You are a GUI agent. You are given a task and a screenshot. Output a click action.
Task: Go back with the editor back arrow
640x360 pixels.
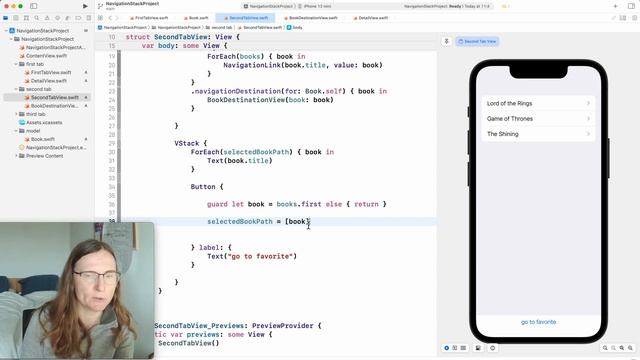coord(110,18)
